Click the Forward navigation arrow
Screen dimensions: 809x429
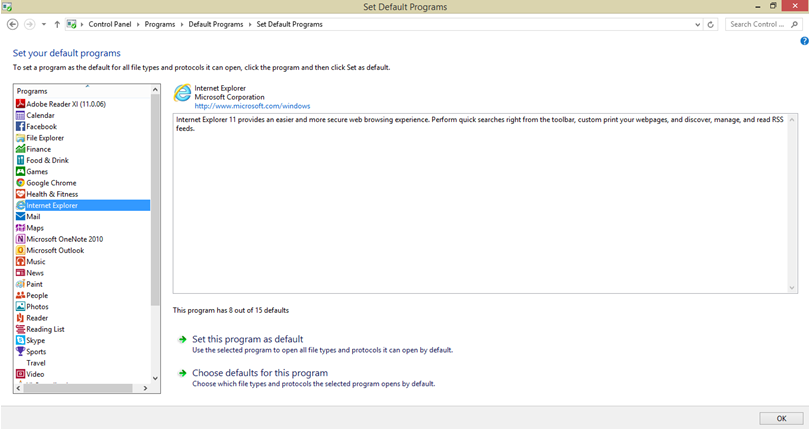30,24
